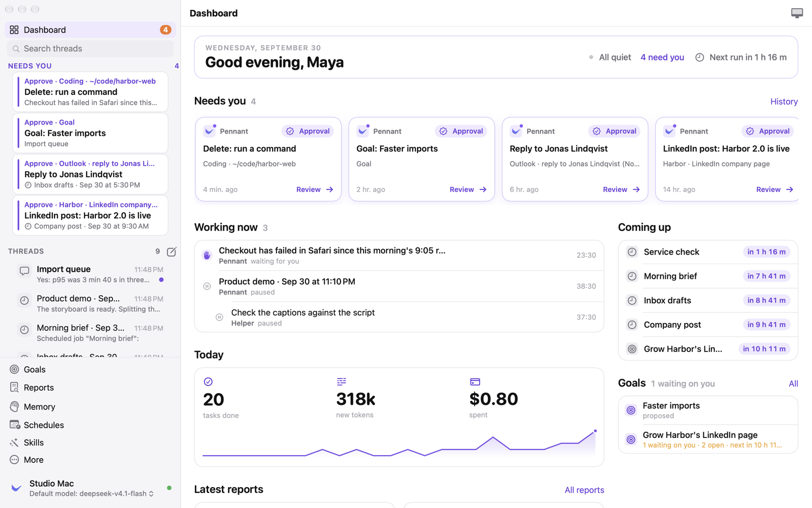This screenshot has width=812, height=508.
Task: Click goal icon for Grow Harbor's LinkedIn page
Action: [631, 440]
